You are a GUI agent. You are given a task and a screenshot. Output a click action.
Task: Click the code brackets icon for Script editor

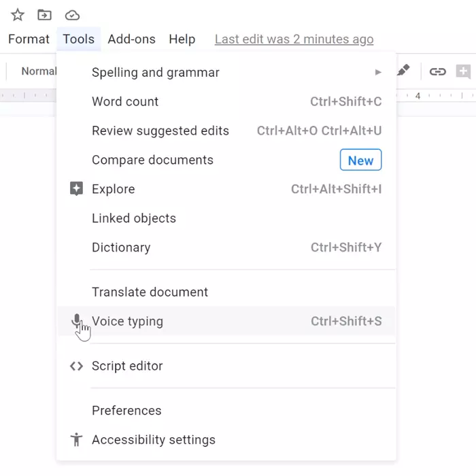(x=76, y=366)
